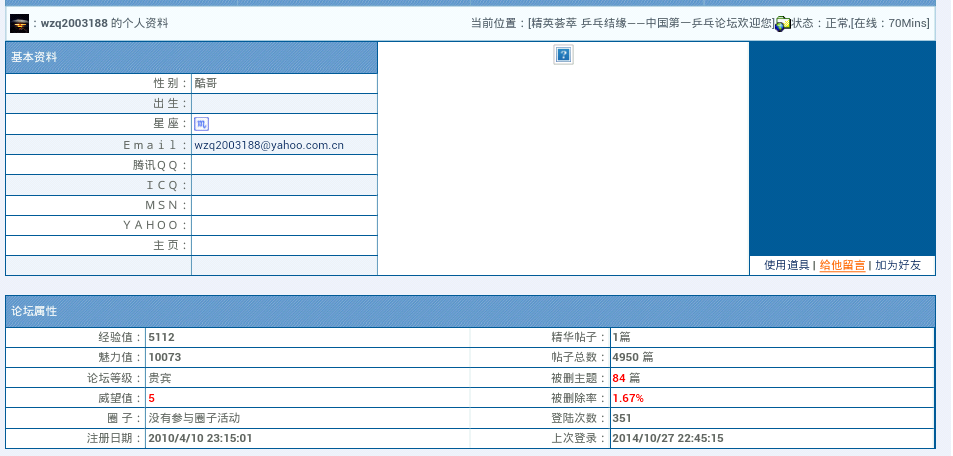Click the 论坛等级 label
953x456 pixels.
(x=115, y=378)
